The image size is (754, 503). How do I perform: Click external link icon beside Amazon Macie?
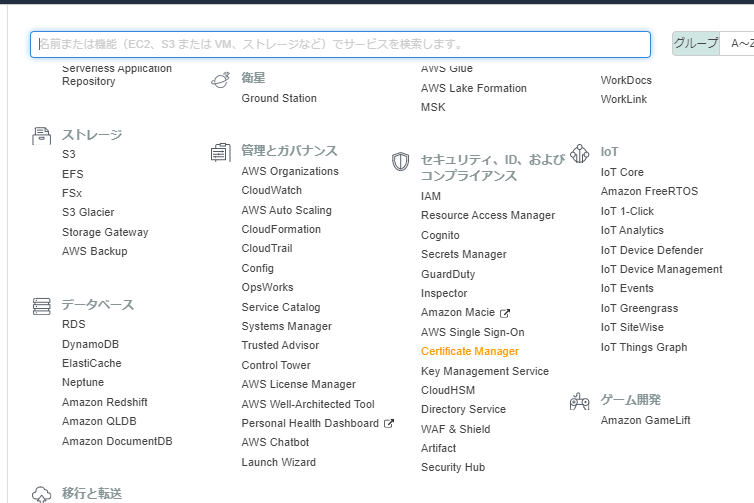click(x=504, y=314)
